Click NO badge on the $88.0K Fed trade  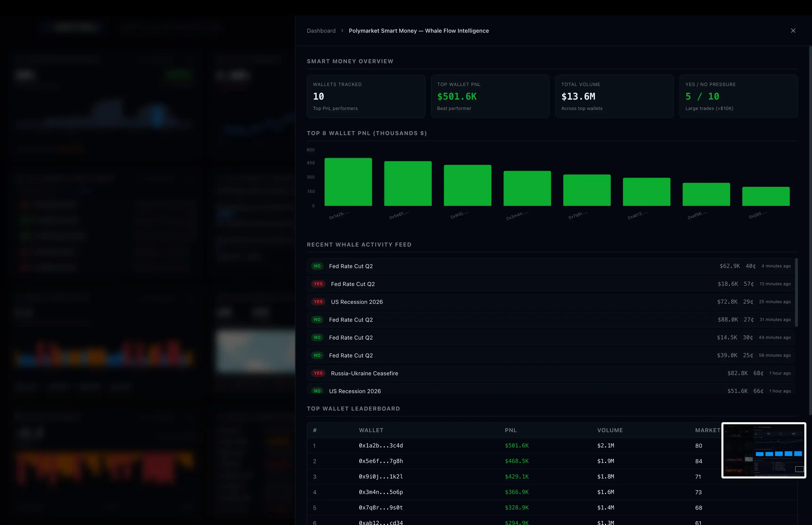(317, 320)
